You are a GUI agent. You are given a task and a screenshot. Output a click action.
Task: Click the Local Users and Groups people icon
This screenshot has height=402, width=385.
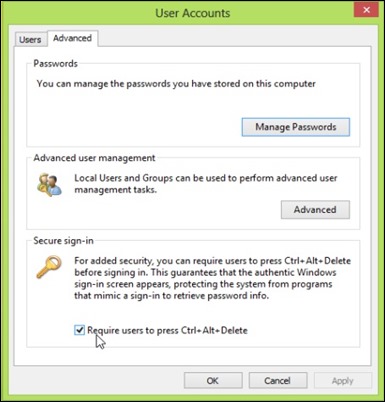[x=49, y=185]
